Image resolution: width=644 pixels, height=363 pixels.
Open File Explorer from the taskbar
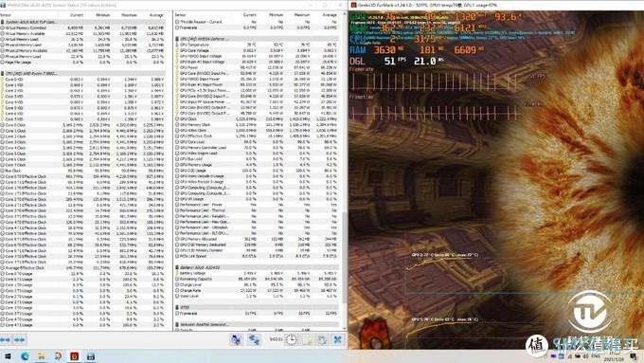41,356
